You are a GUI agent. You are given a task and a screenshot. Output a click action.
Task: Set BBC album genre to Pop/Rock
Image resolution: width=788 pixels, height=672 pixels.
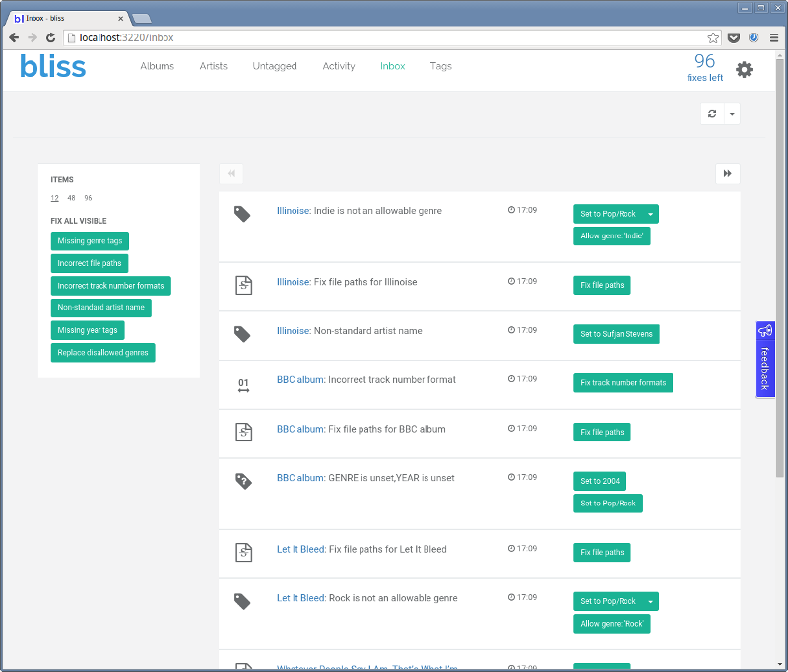pos(608,504)
